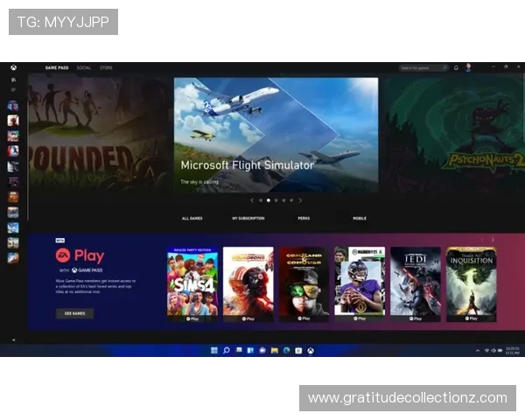Open the library icon in left sidebar
This screenshot has width=525, height=420.
point(13,80)
